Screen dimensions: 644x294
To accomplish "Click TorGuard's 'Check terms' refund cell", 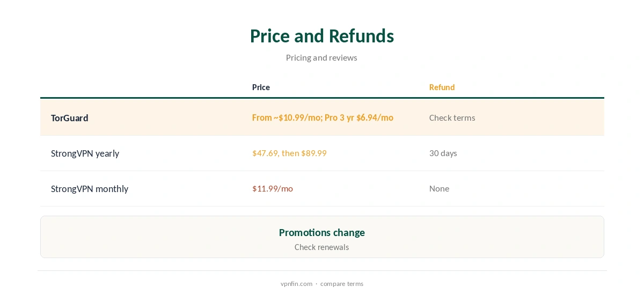I will coord(452,117).
